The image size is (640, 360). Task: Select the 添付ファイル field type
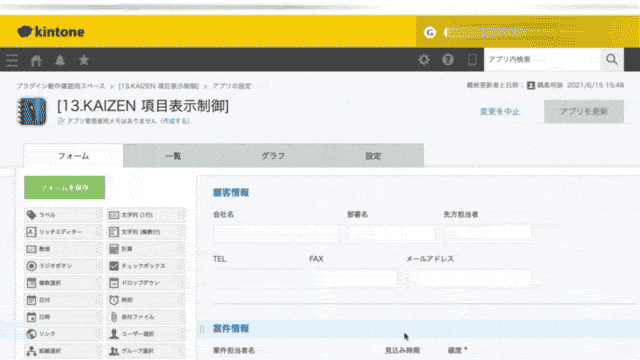[x=146, y=317]
